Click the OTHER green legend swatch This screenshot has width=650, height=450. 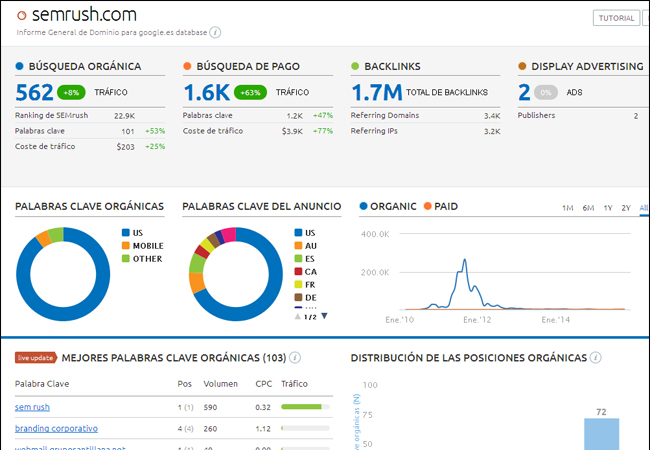point(126,259)
